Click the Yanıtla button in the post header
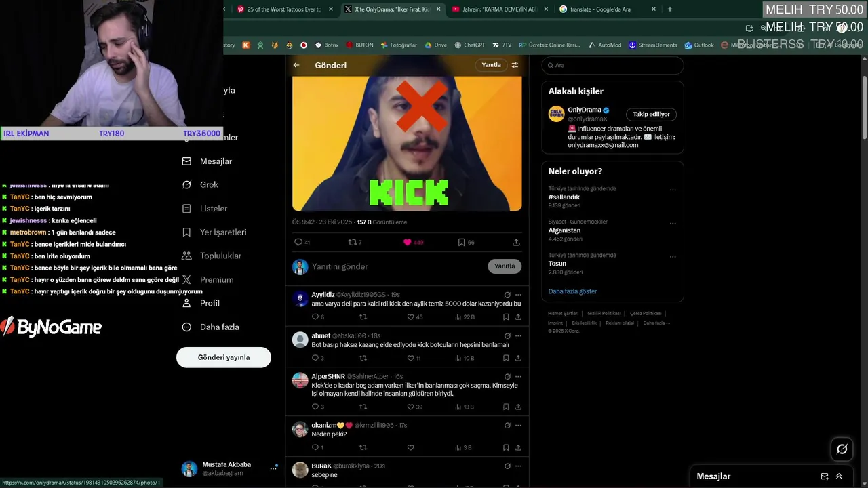The image size is (868, 488). click(491, 65)
